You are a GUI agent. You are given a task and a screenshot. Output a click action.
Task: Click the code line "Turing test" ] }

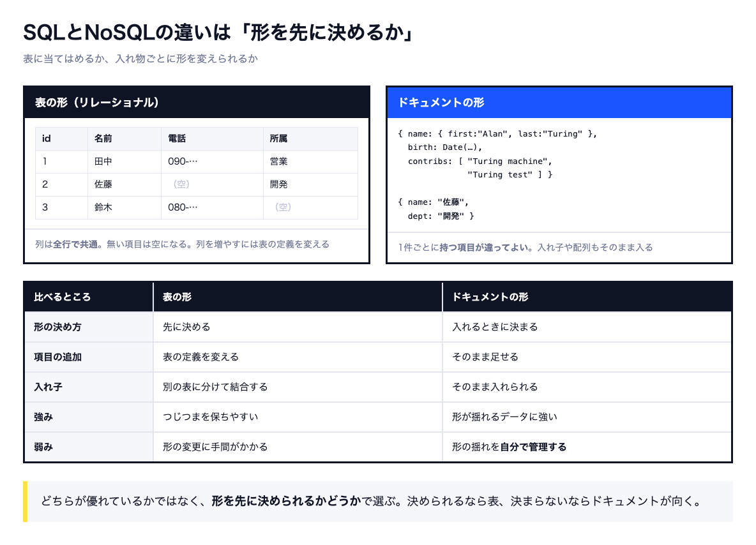point(510,175)
